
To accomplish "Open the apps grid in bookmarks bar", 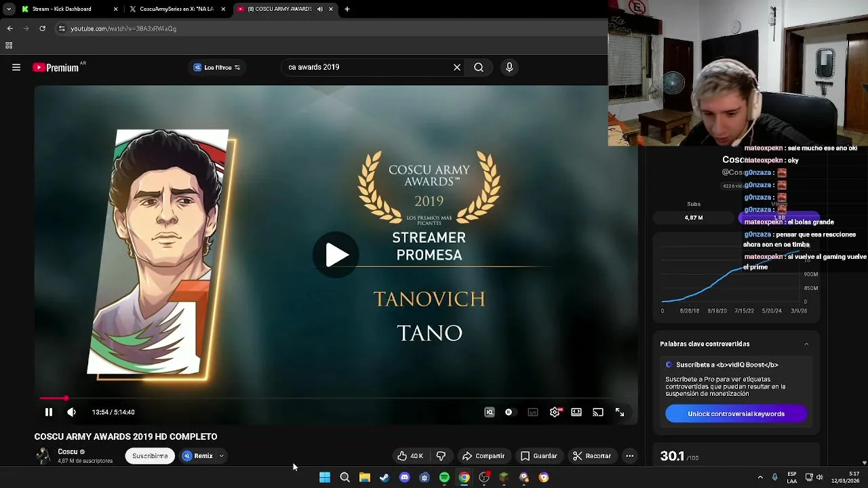I will click(9, 45).
